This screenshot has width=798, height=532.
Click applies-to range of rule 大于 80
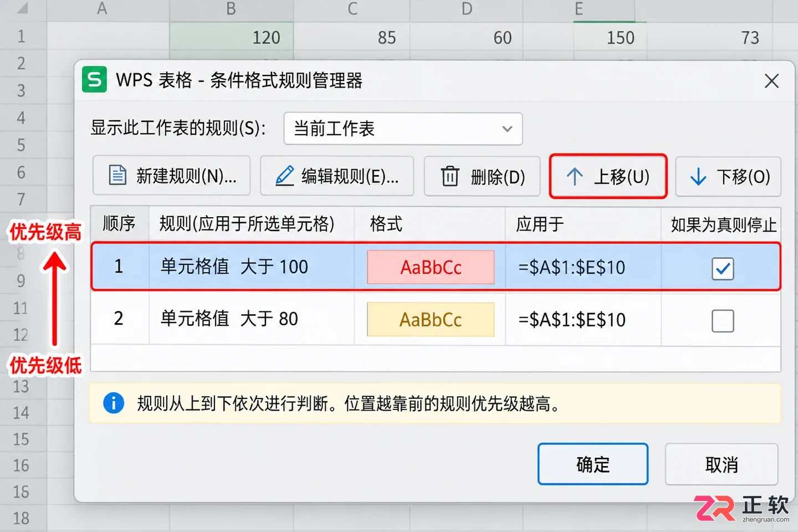point(572,320)
